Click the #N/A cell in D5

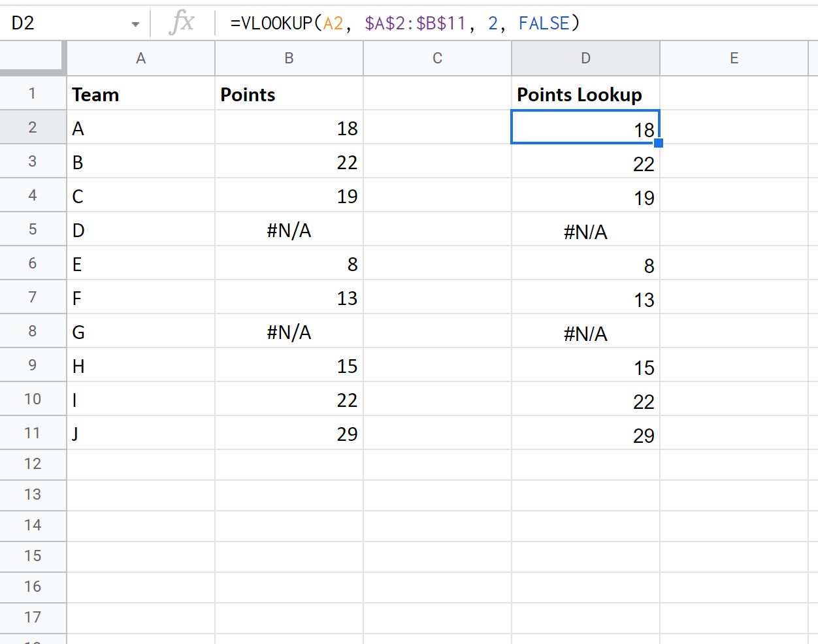pyautogui.click(x=585, y=229)
